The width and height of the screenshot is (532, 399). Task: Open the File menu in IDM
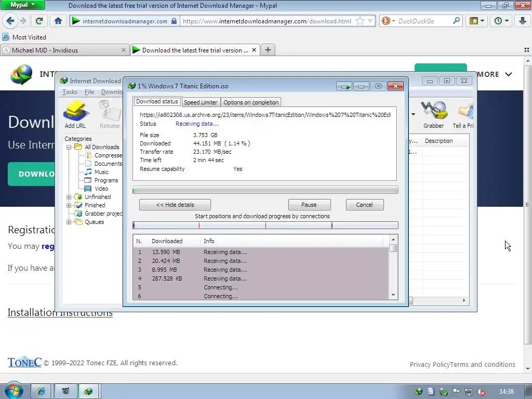click(89, 92)
